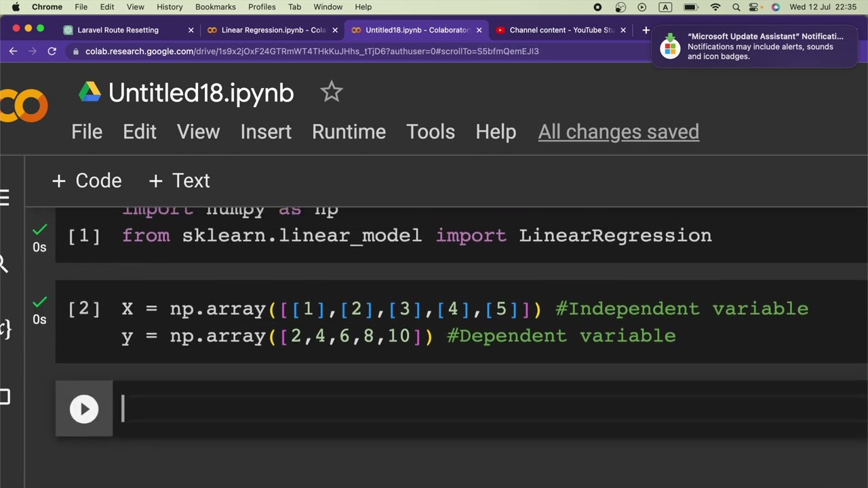Screen dimensions: 868x488
Task: Click the #Independent variable comment
Action: (x=682, y=308)
